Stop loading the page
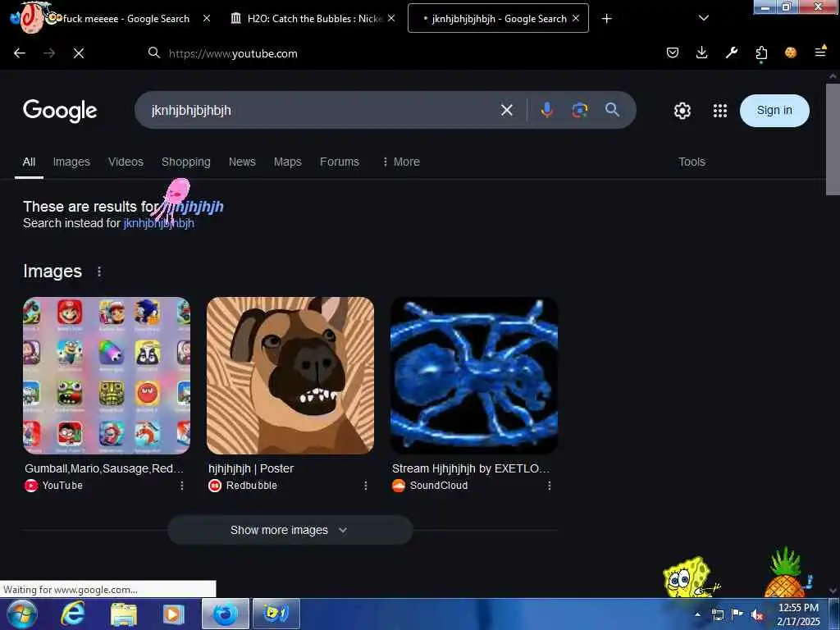Image resolution: width=840 pixels, height=630 pixels. click(x=79, y=53)
